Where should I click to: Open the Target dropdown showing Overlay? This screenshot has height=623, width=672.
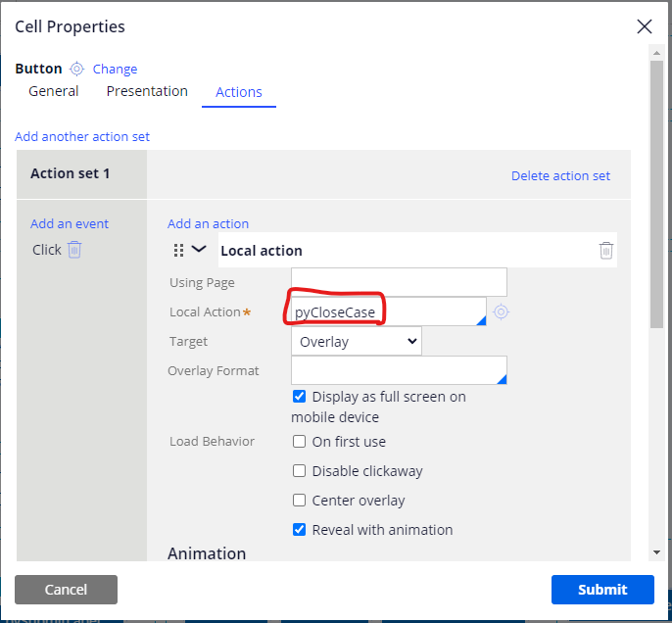(x=357, y=342)
